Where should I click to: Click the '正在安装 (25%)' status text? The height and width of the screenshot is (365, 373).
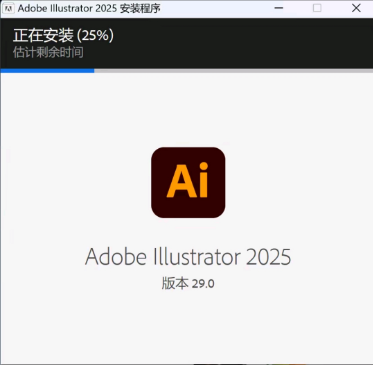63,36
